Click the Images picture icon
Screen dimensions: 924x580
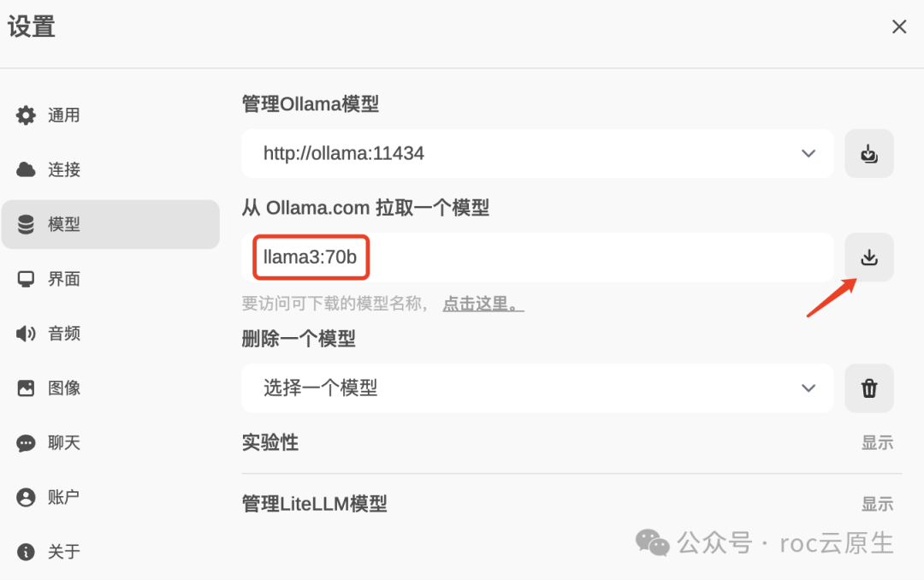click(x=27, y=388)
